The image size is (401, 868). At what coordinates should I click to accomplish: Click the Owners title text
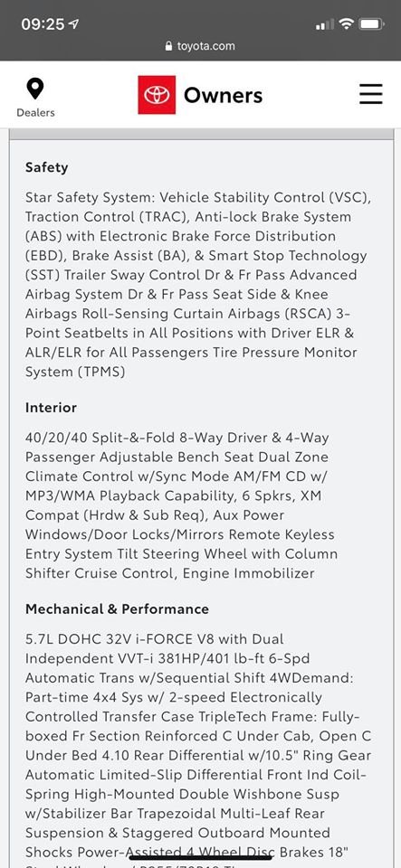coord(224,95)
